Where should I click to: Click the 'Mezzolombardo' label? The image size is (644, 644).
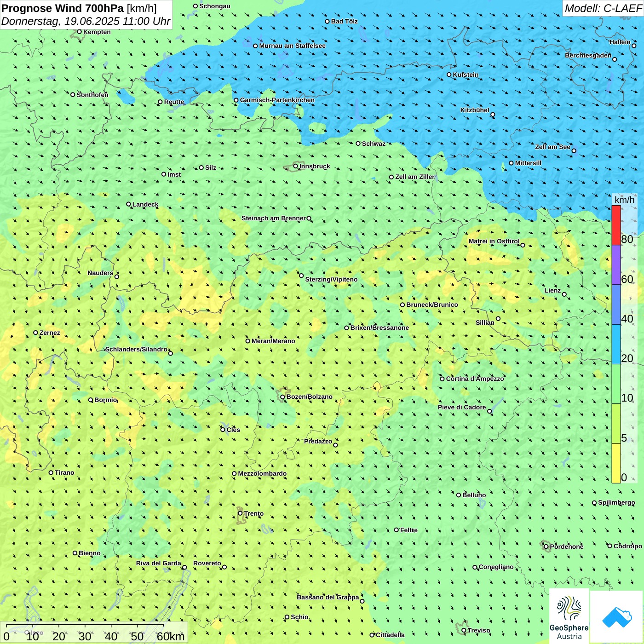[x=262, y=473]
